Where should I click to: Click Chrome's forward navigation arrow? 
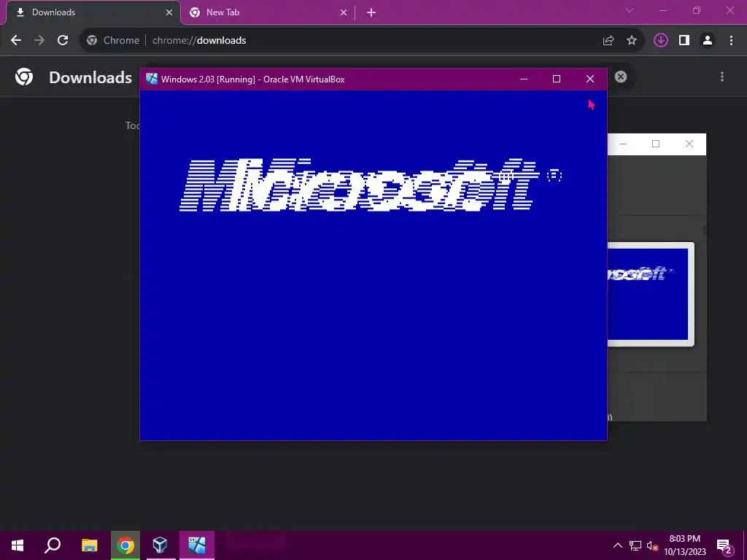click(x=39, y=41)
